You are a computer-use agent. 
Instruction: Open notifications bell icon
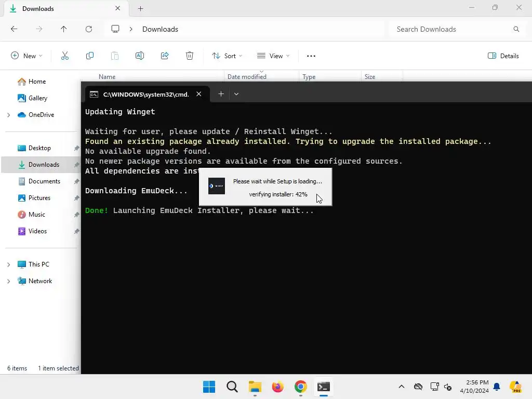497,387
